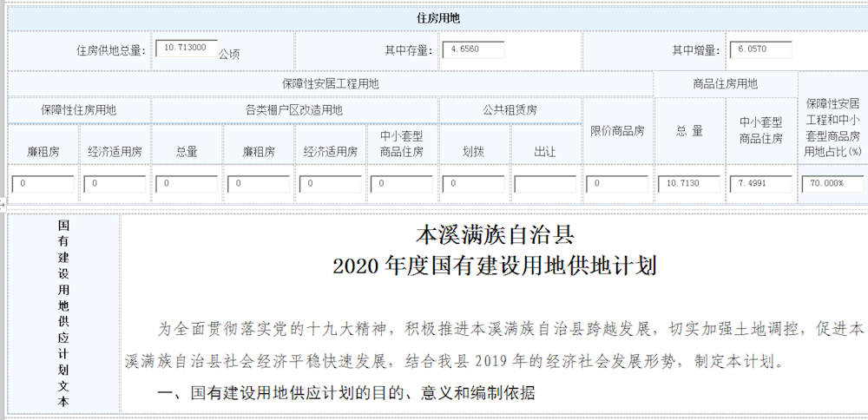868x420 pixels.
Task: Click the 国有建设用地供应计划文本 side label
Action: click(x=63, y=314)
